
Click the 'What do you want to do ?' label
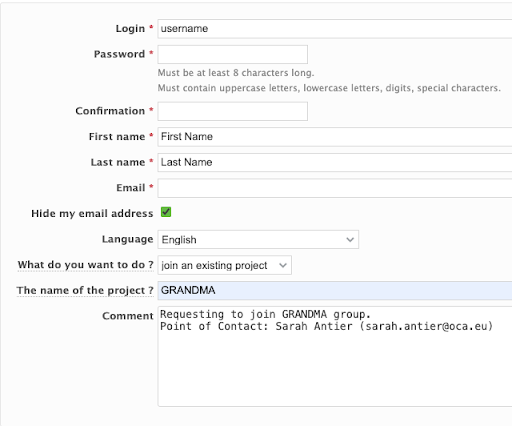tap(85, 265)
